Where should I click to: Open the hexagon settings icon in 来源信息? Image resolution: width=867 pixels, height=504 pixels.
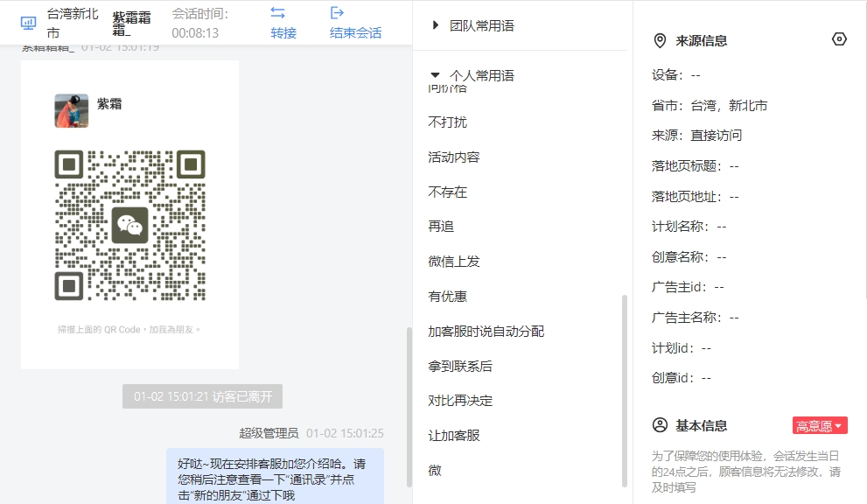[839, 39]
